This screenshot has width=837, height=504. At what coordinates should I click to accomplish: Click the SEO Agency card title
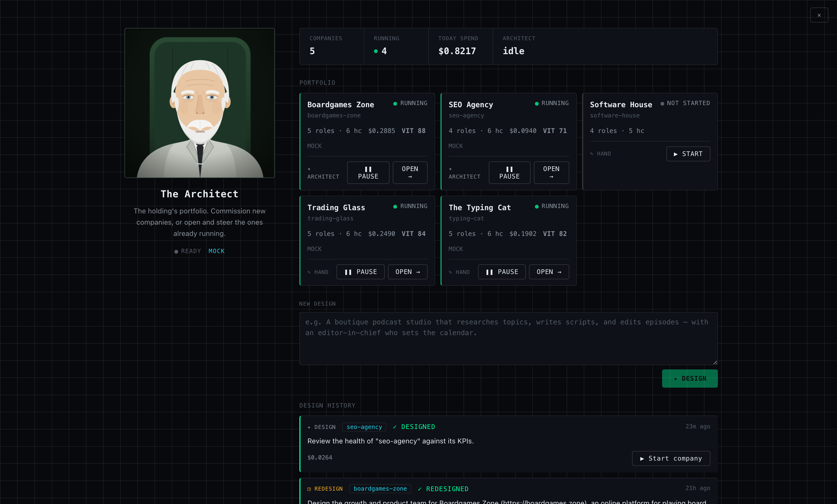click(471, 105)
